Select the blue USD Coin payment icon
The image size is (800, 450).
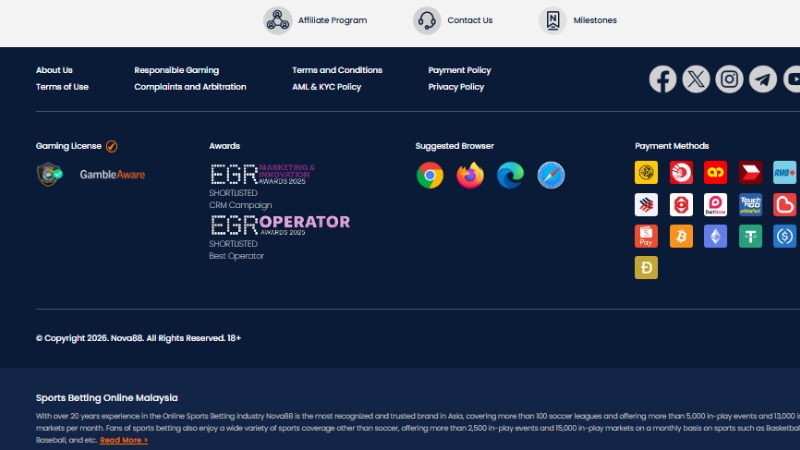coord(785,236)
